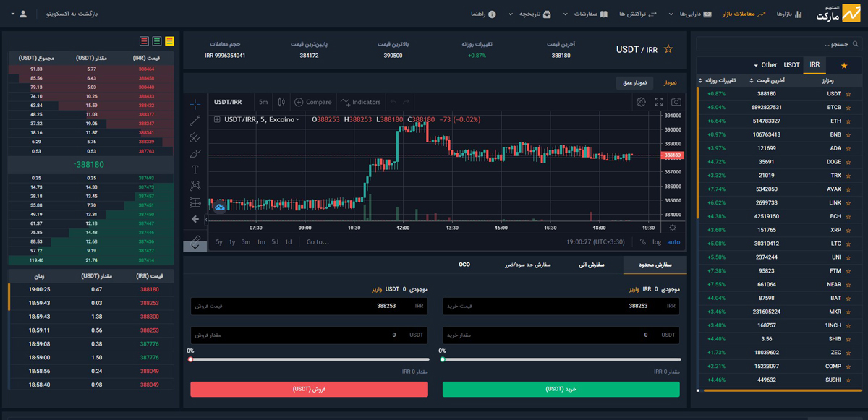868x420 pixels.
Task: Click واریز deposit link for IRR balance
Action: pos(634,289)
